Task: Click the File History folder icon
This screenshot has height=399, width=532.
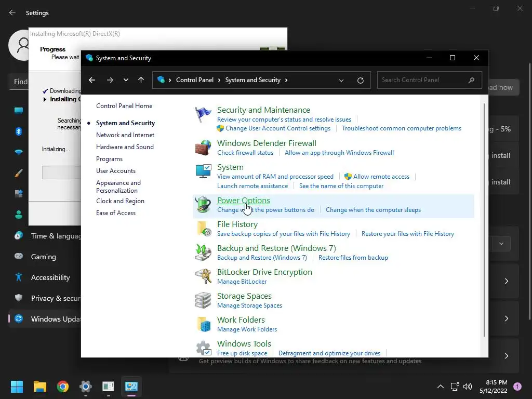Action: pyautogui.click(x=203, y=229)
